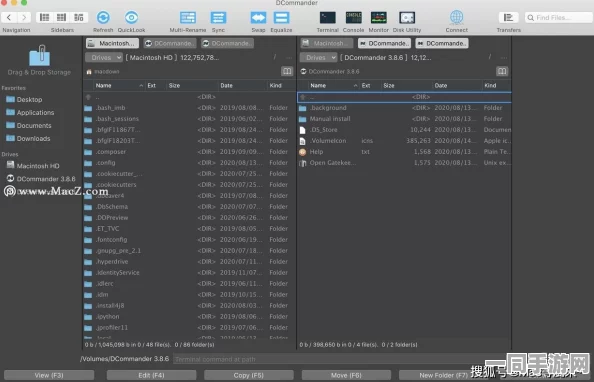Switch to left panel second DCommander tab
The width and height of the screenshot is (594, 382).
(x=170, y=43)
